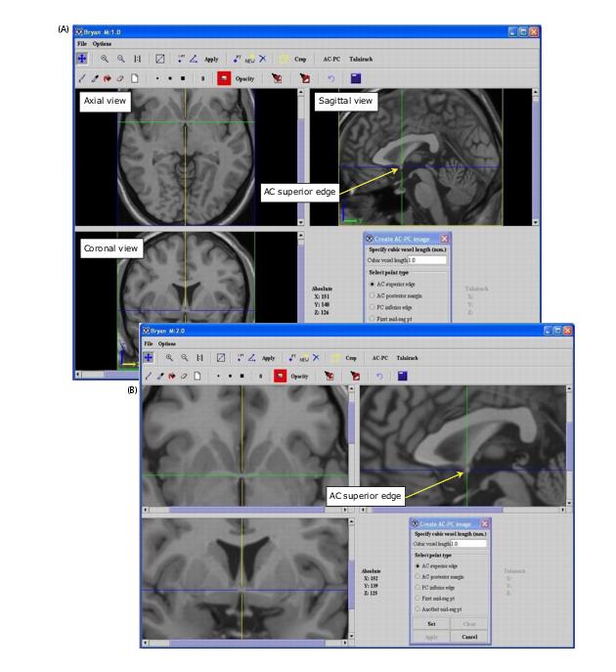Click the undo arrow icon in the M:2.0 window
The image size is (616, 672).
pyautogui.click(x=378, y=375)
